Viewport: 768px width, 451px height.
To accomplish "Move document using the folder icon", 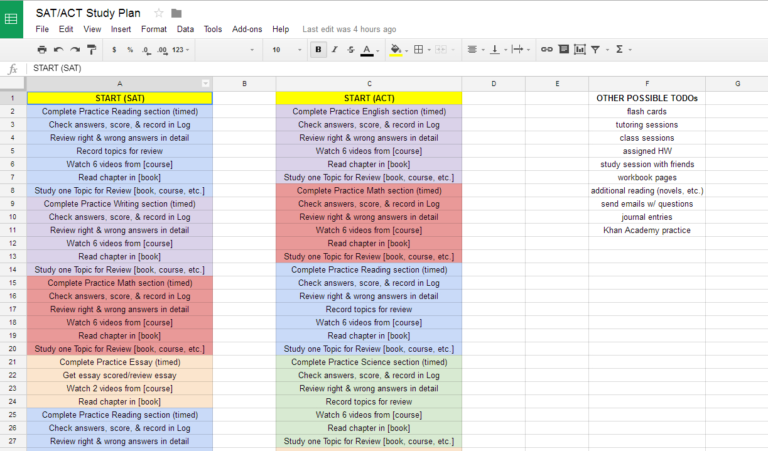I will coord(176,13).
